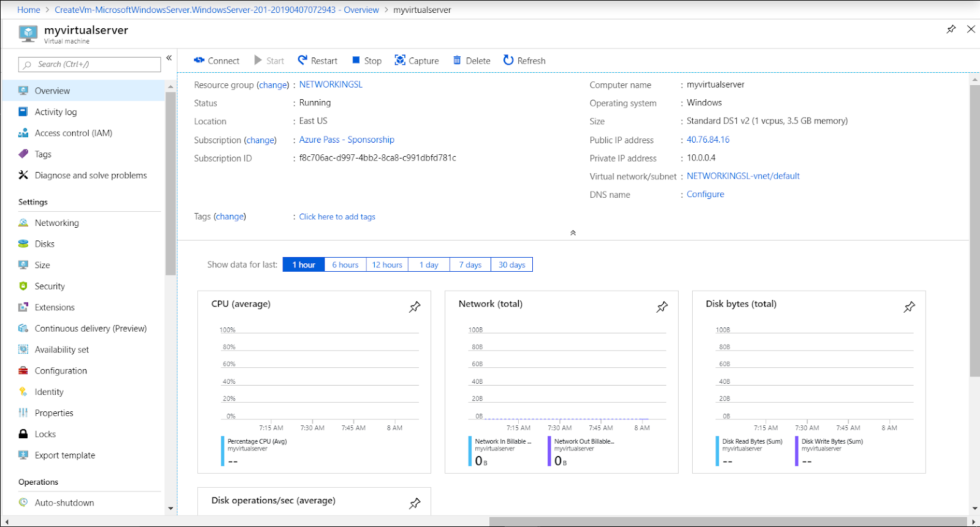Collapse the essentials section chevron

(x=573, y=233)
